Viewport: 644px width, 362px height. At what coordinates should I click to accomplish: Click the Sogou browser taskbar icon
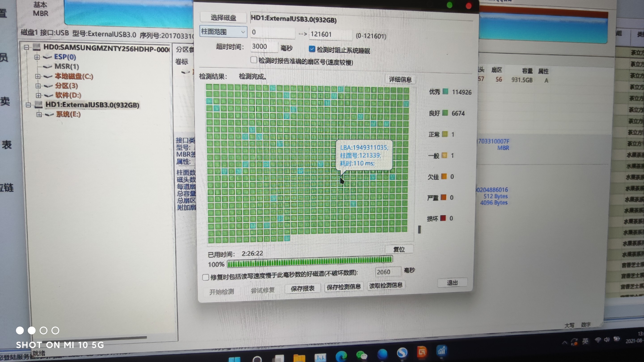[402, 353]
